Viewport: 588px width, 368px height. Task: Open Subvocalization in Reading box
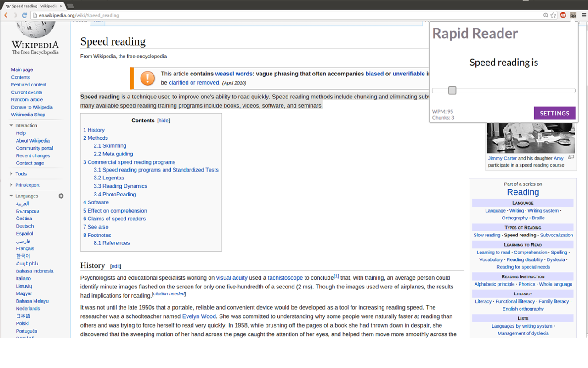point(556,235)
